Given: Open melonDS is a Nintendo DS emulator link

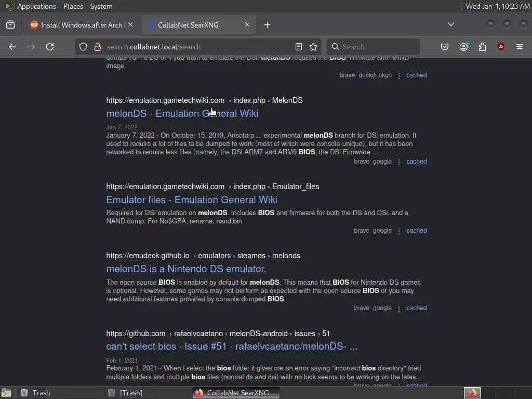Looking at the screenshot, I should (x=186, y=269).
